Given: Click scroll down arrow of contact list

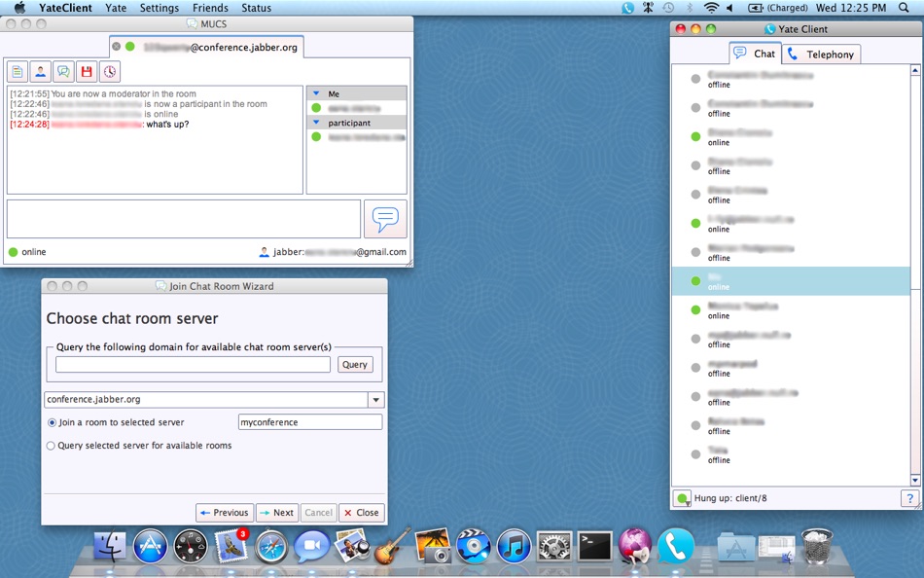Looking at the screenshot, I should tap(915, 480).
